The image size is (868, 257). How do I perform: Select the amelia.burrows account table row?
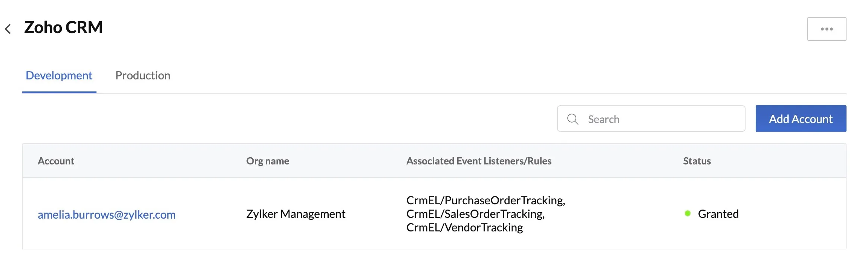pos(434,213)
